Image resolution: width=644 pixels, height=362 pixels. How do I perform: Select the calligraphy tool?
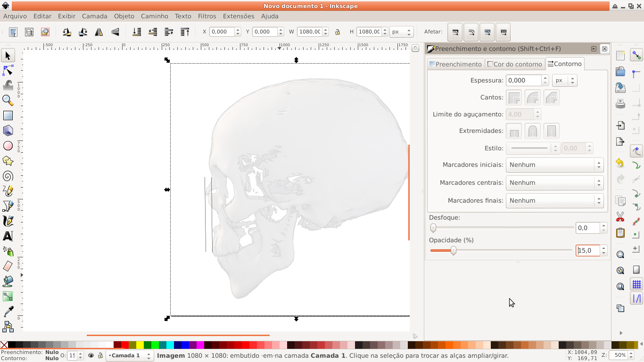[8, 221]
